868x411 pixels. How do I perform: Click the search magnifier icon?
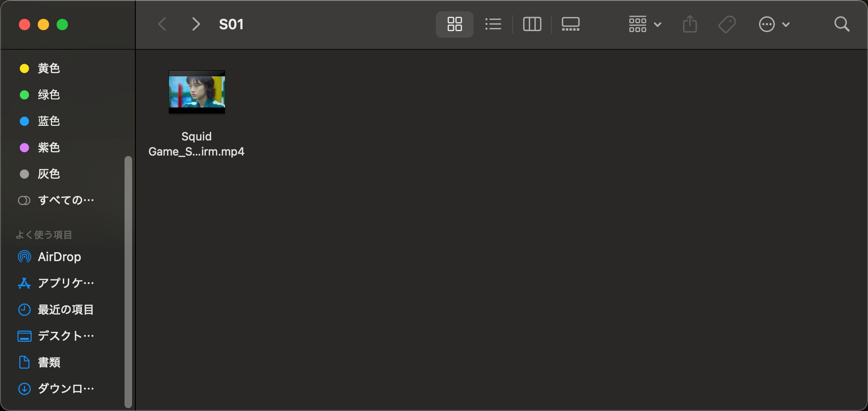point(842,24)
